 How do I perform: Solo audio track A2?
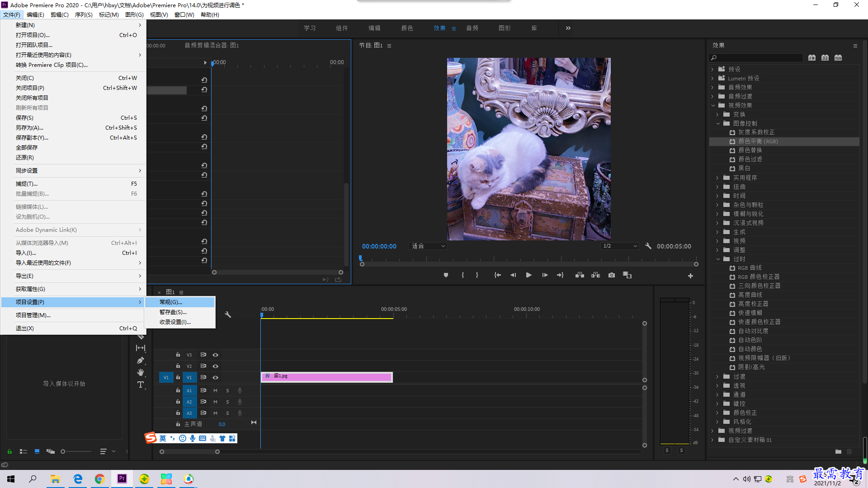point(227,402)
